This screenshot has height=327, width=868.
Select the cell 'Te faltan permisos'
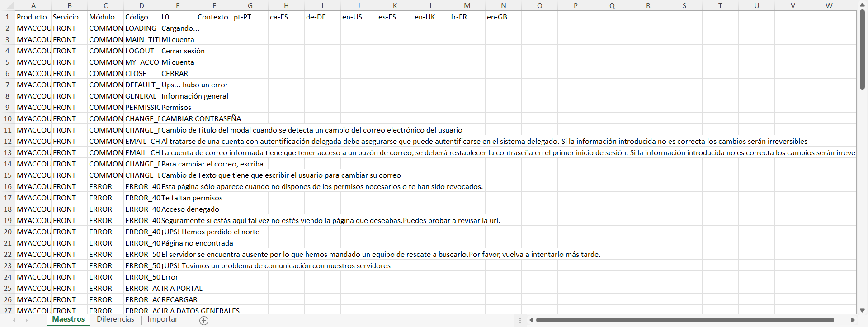[x=178, y=198]
